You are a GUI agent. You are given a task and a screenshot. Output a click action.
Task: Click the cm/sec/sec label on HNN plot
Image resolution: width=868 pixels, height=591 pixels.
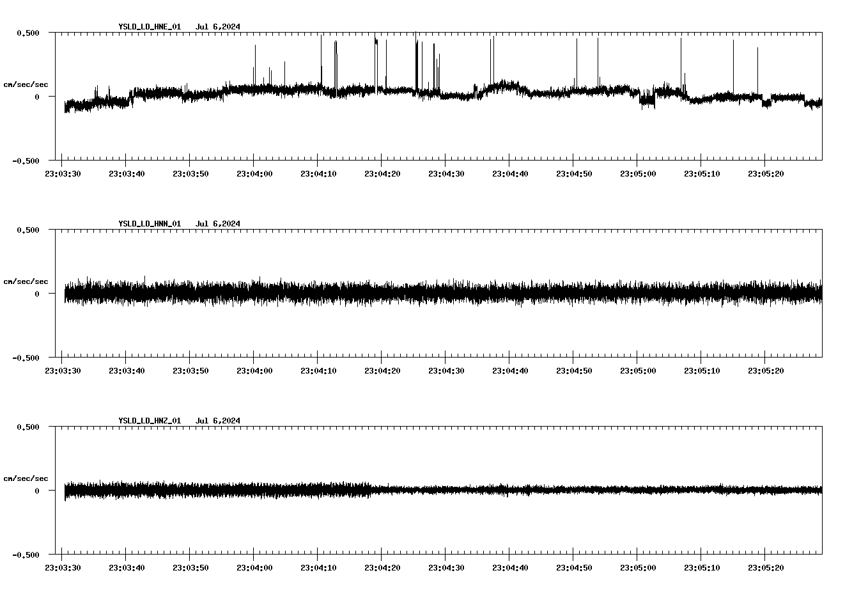[26, 281]
